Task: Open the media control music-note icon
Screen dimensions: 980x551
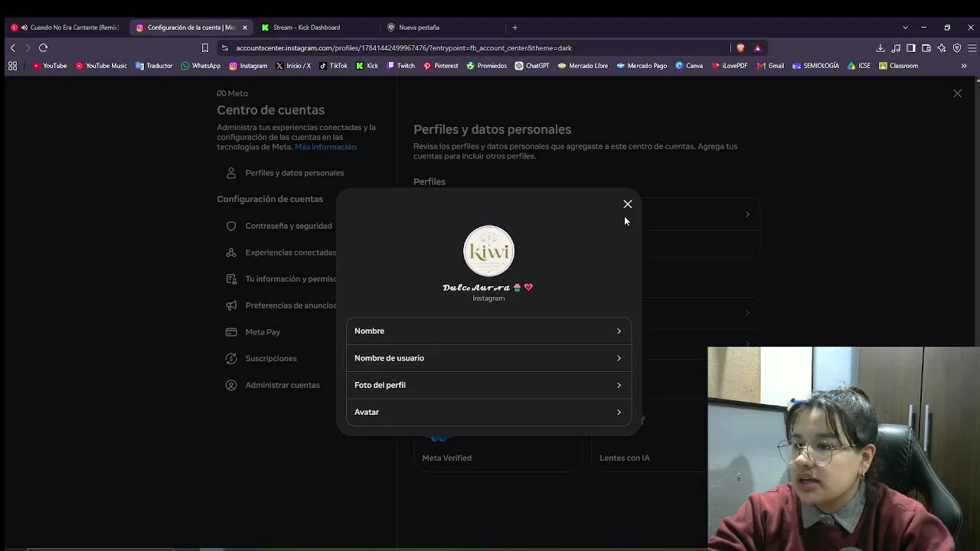Action: [896, 48]
